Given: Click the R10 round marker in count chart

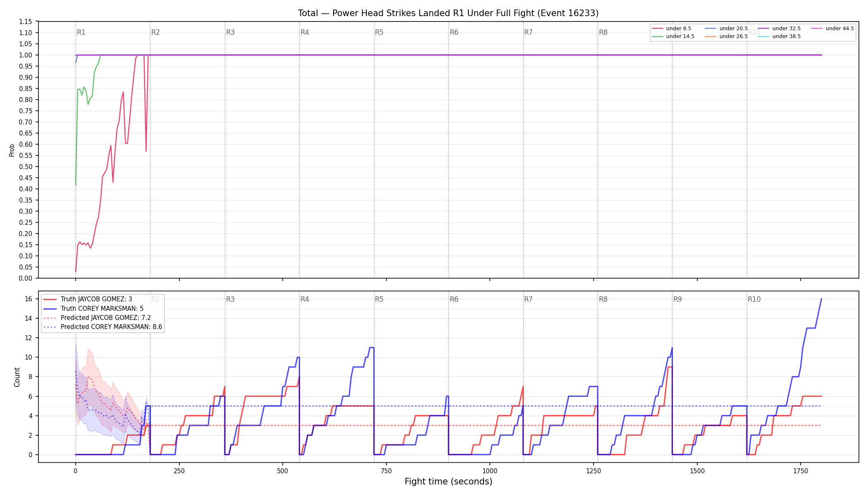Looking at the screenshot, I should (754, 299).
